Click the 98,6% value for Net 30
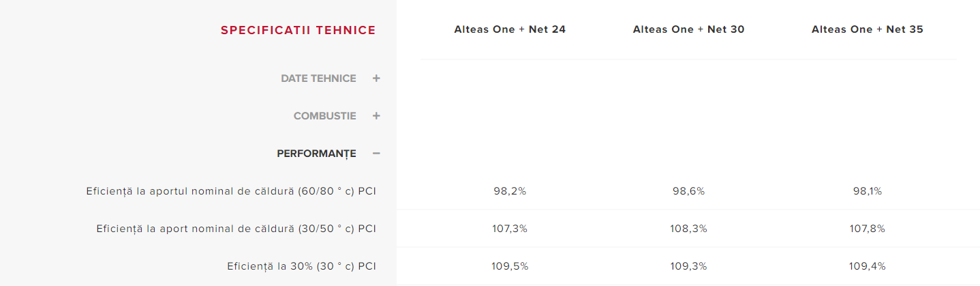This screenshot has width=980, height=286. (x=688, y=191)
